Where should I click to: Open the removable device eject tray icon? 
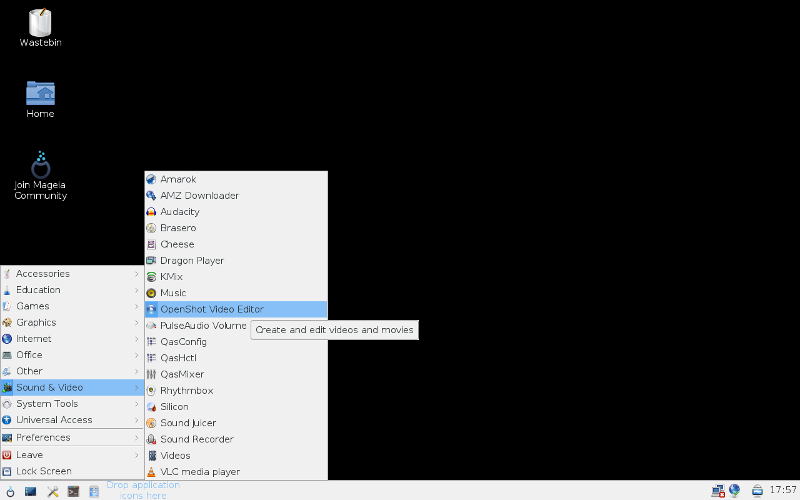(758, 491)
